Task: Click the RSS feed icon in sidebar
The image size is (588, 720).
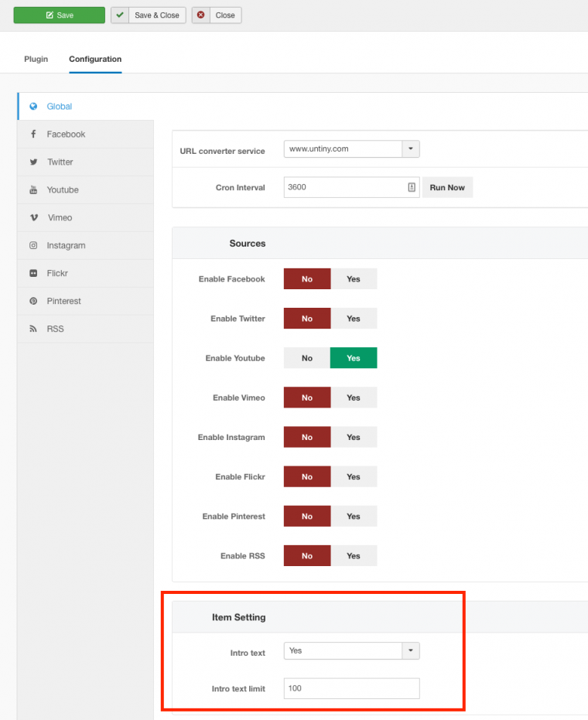Action: 33,329
